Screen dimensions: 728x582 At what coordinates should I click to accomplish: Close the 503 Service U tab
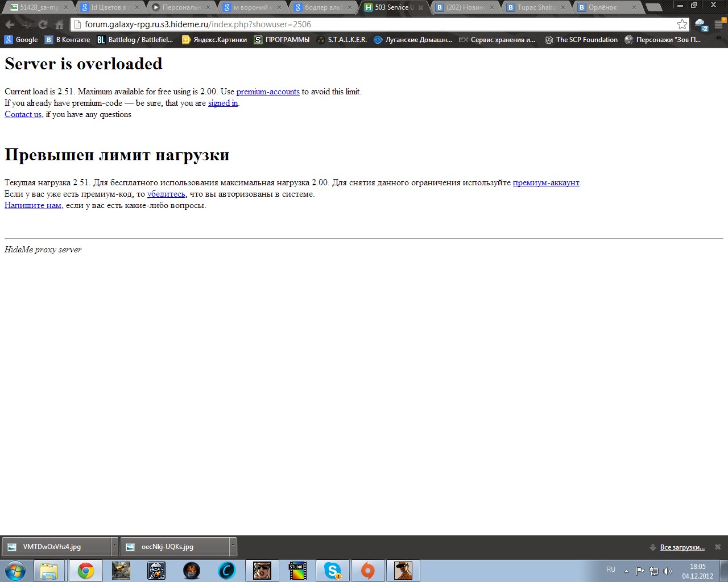point(421,8)
